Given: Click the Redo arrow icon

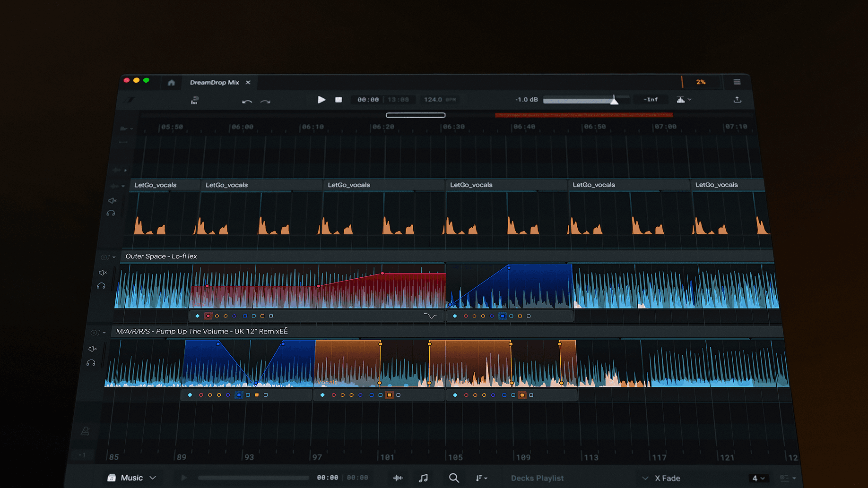Looking at the screenshot, I should pos(265,102).
